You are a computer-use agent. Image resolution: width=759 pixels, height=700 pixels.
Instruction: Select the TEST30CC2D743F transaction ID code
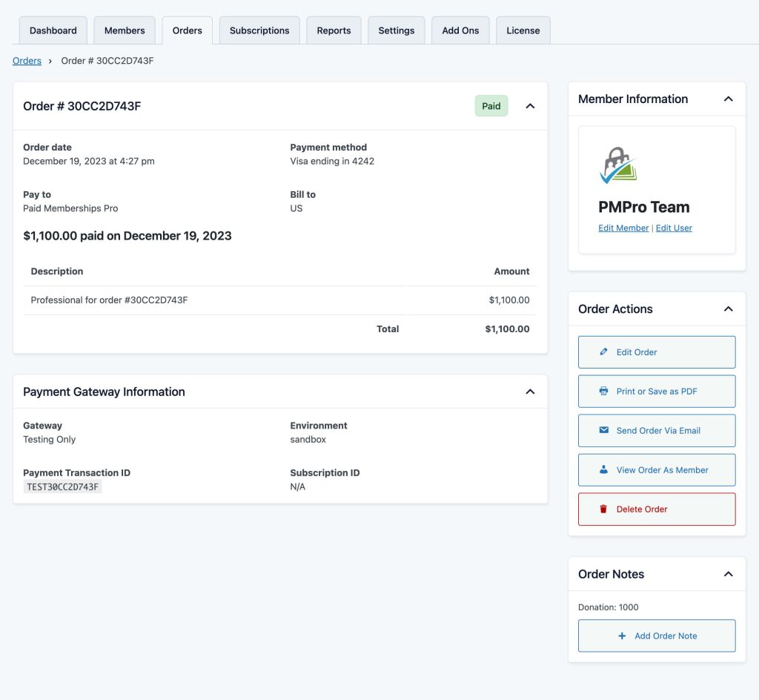[x=63, y=487]
